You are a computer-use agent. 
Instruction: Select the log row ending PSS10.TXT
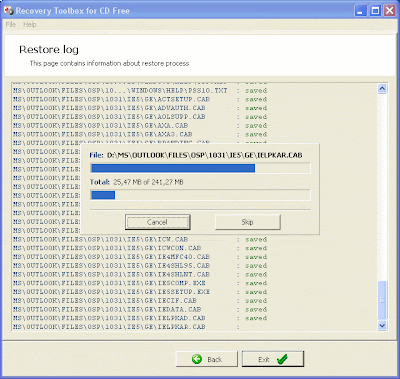[x=140, y=91]
